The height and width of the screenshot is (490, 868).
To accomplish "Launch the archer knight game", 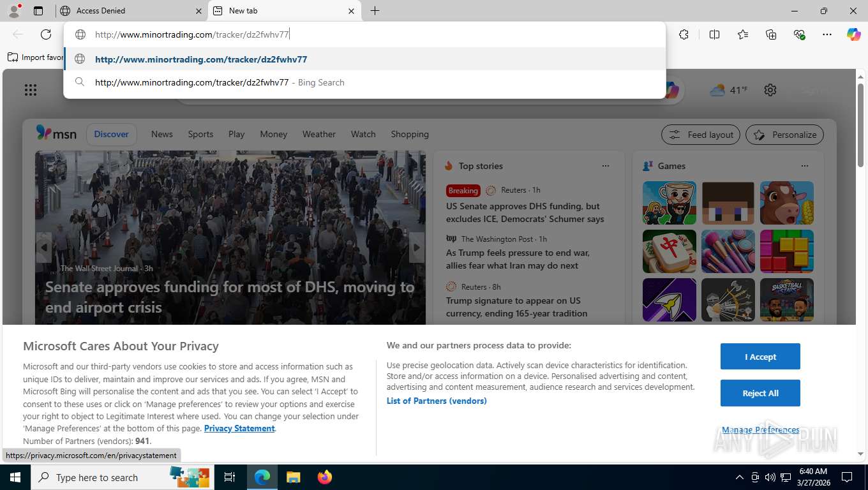I will (x=728, y=300).
